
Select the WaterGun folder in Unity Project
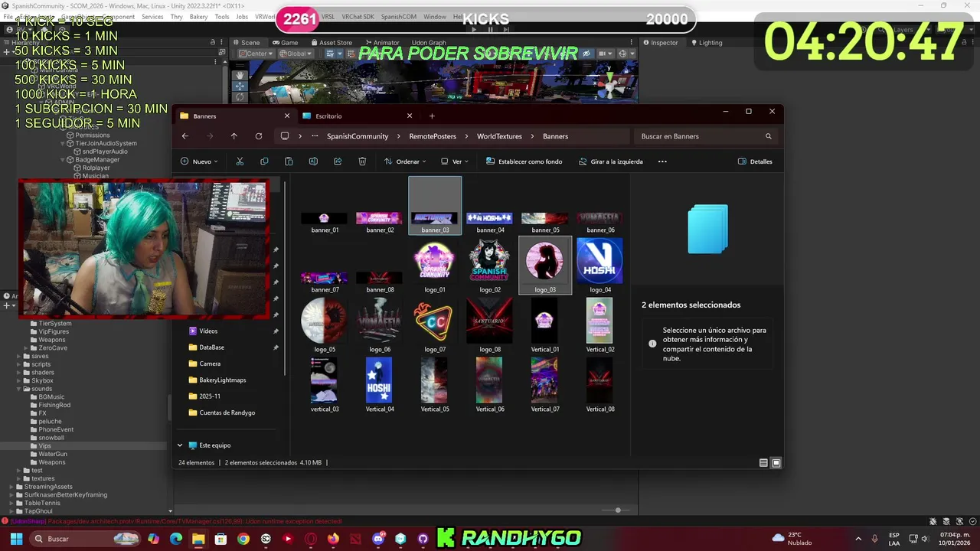tap(53, 454)
